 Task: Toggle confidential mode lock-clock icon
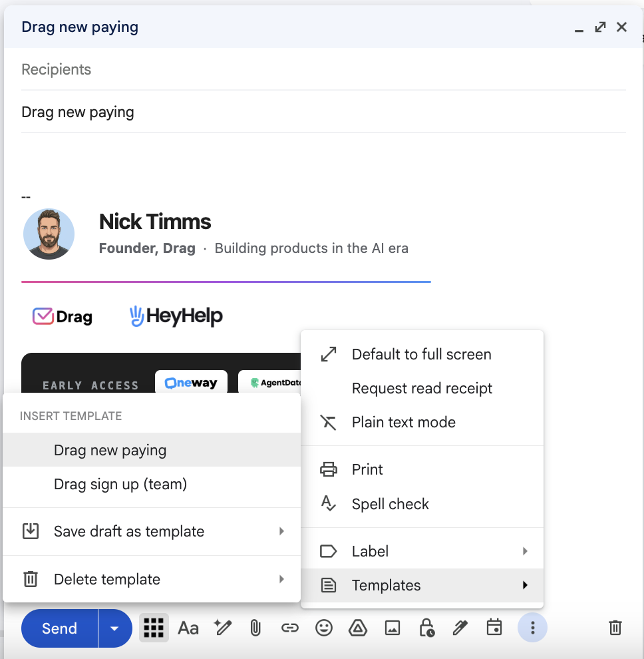pyautogui.click(x=426, y=628)
